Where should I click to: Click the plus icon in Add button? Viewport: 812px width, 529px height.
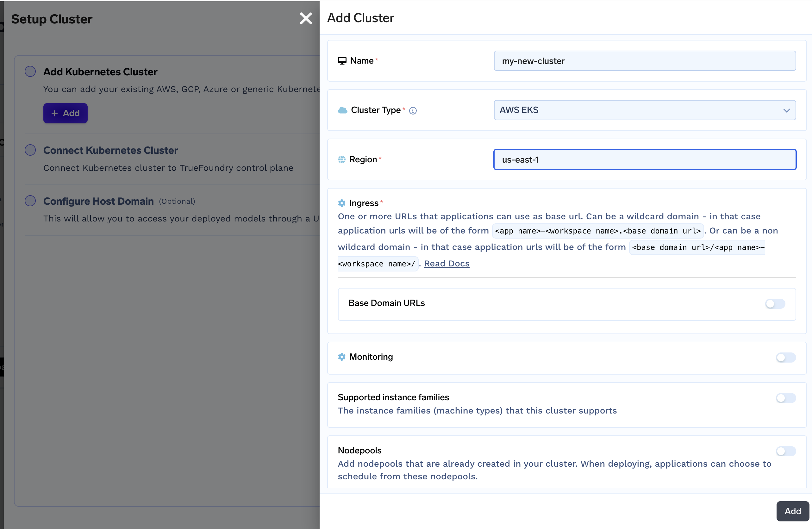point(55,113)
